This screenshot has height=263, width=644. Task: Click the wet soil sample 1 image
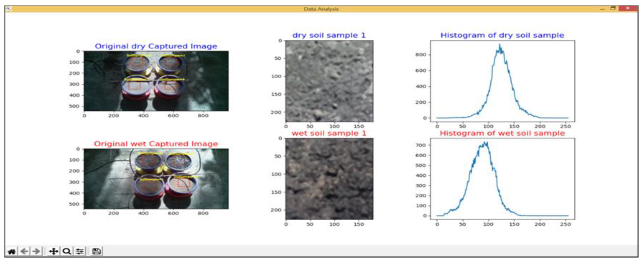[x=329, y=179]
